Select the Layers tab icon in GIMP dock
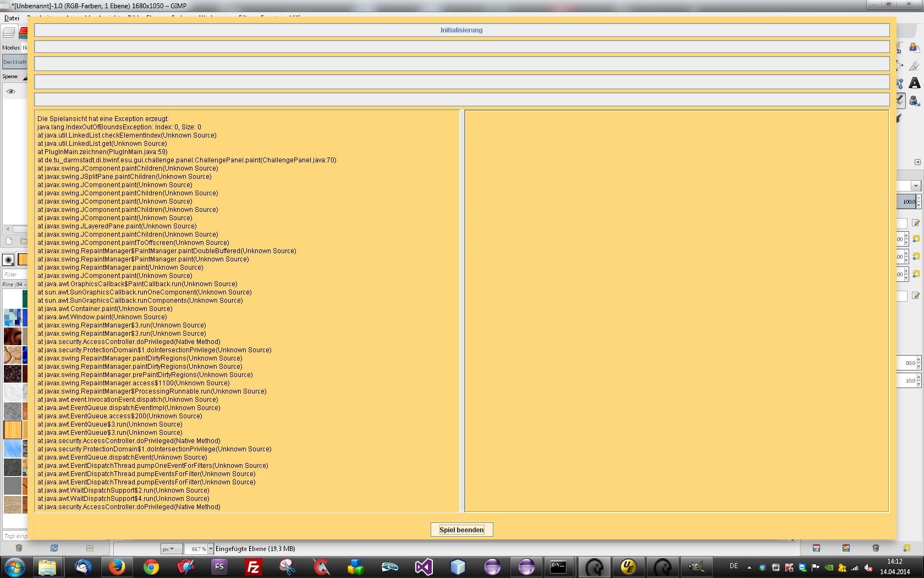924x578 pixels. [9, 33]
